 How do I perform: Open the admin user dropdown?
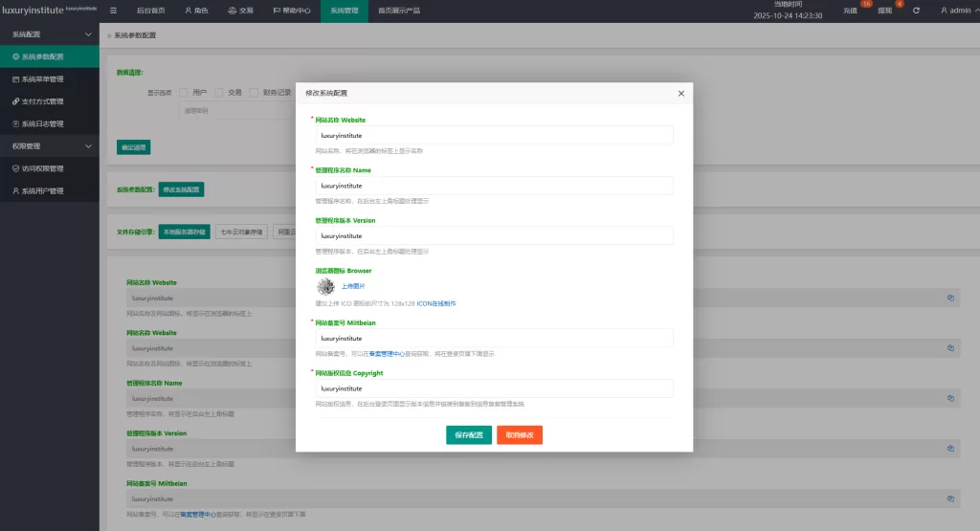click(x=958, y=11)
